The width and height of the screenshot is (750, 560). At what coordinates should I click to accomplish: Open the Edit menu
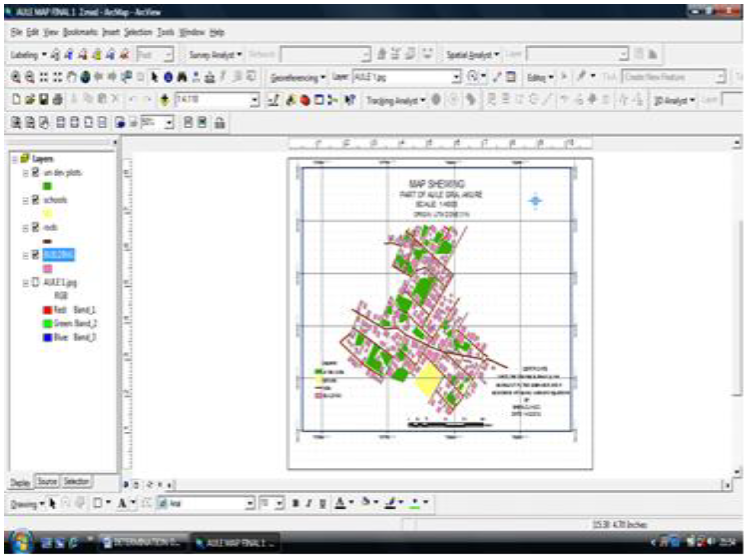(x=32, y=32)
